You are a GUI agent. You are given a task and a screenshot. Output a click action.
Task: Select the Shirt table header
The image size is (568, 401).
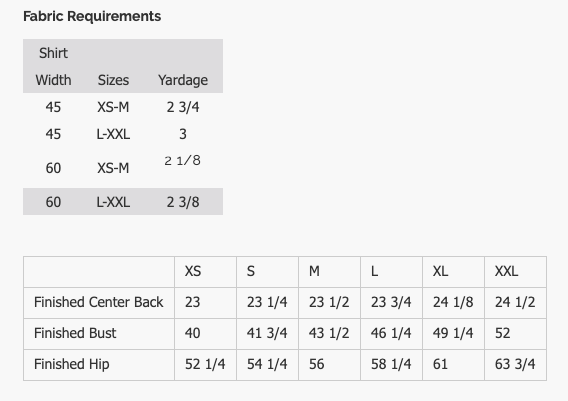(x=53, y=53)
